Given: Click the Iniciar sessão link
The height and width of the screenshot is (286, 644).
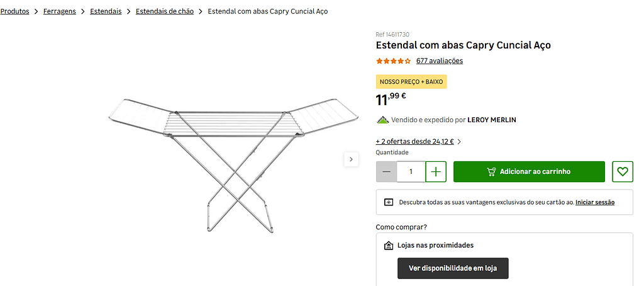Looking at the screenshot, I should click(594, 202).
